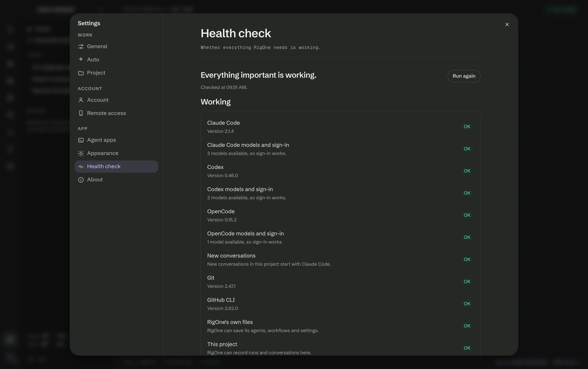Click the General sliders icon
588x369 pixels.
coord(81,47)
